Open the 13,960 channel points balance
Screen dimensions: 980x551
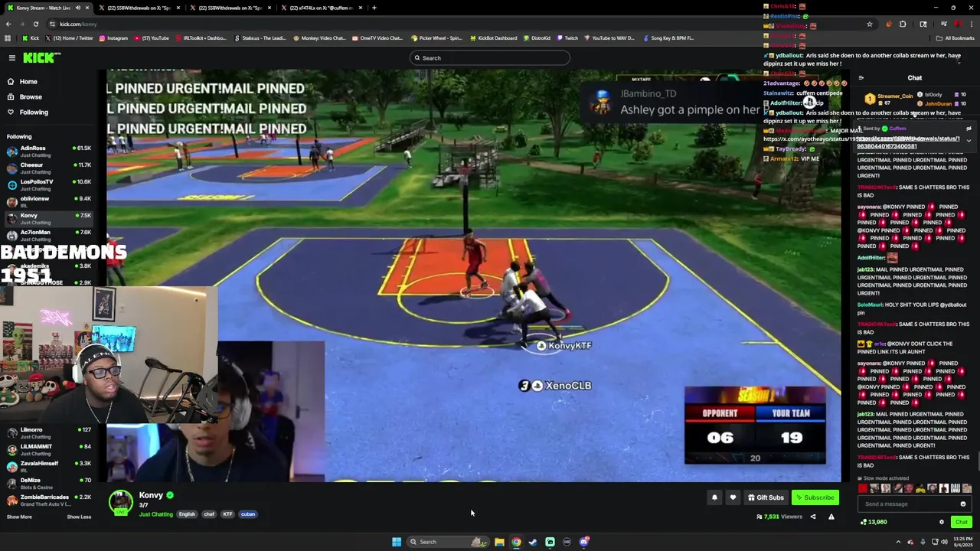(874, 522)
